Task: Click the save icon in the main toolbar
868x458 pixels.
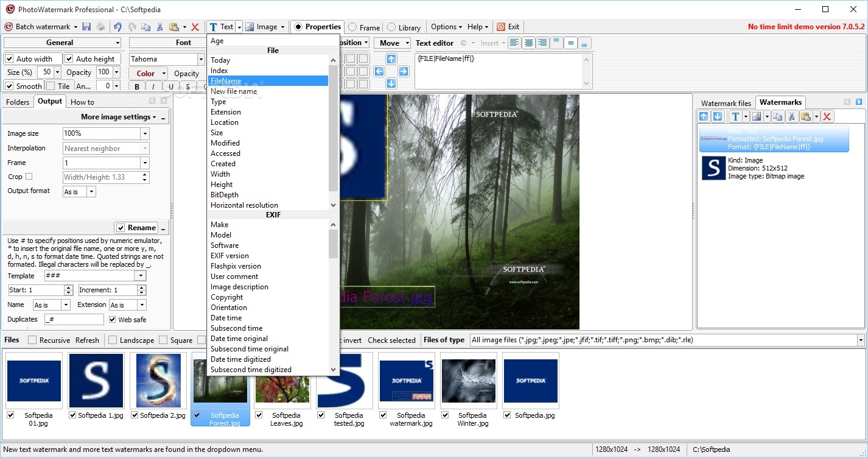Action: click(86, 27)
